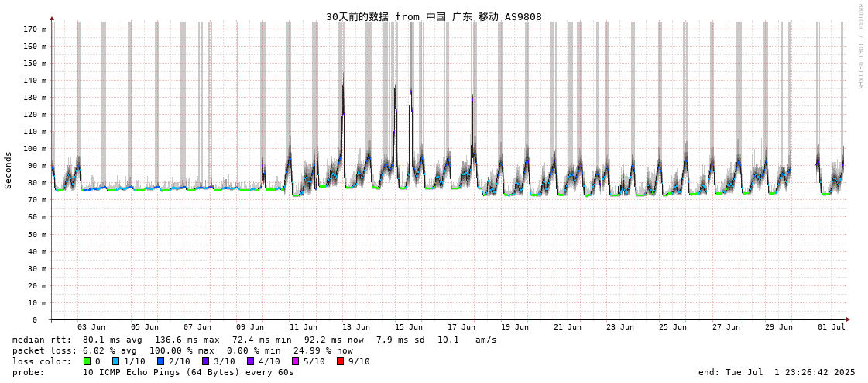Click the "01 Jul" x-axis label

click(x=831, y=327)
